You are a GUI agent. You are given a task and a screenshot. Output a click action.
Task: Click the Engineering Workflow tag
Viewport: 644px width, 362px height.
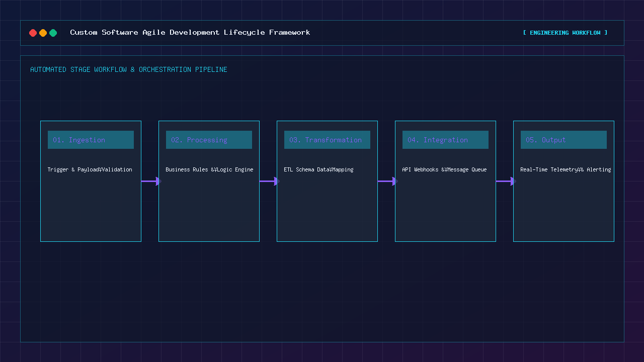click(565, 33)
